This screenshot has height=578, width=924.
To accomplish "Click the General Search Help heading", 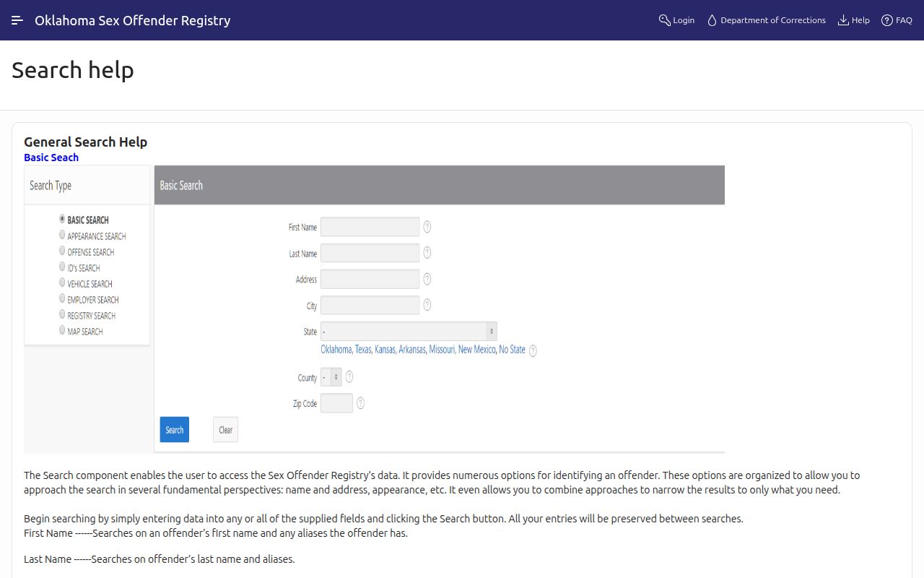I will click(86, 142).
